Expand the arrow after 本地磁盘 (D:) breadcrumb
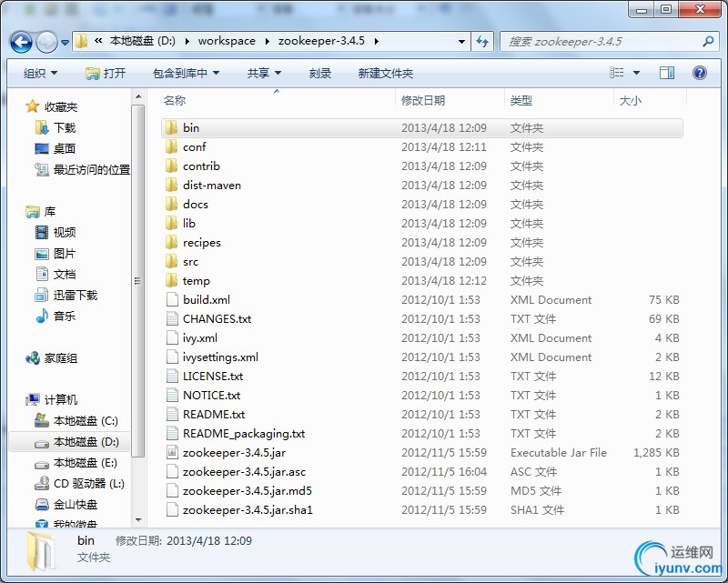728x583 pixels. click(187, 41)
